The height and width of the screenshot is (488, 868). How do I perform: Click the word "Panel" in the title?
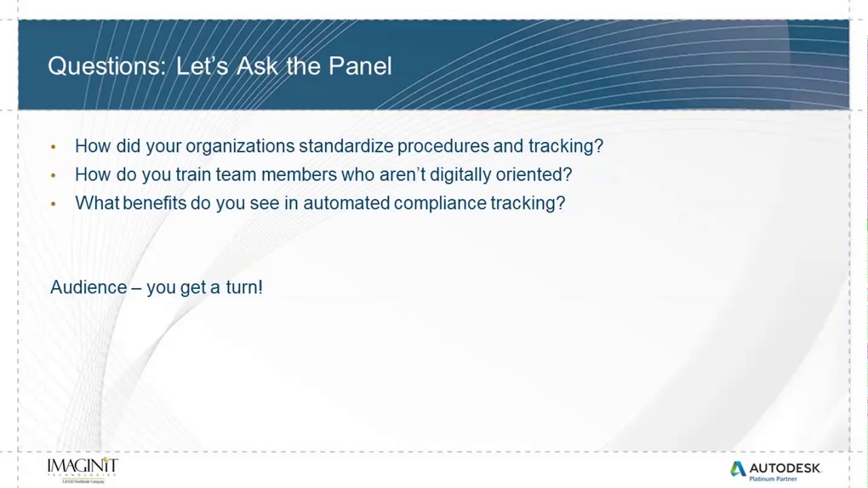pos(360,66)
